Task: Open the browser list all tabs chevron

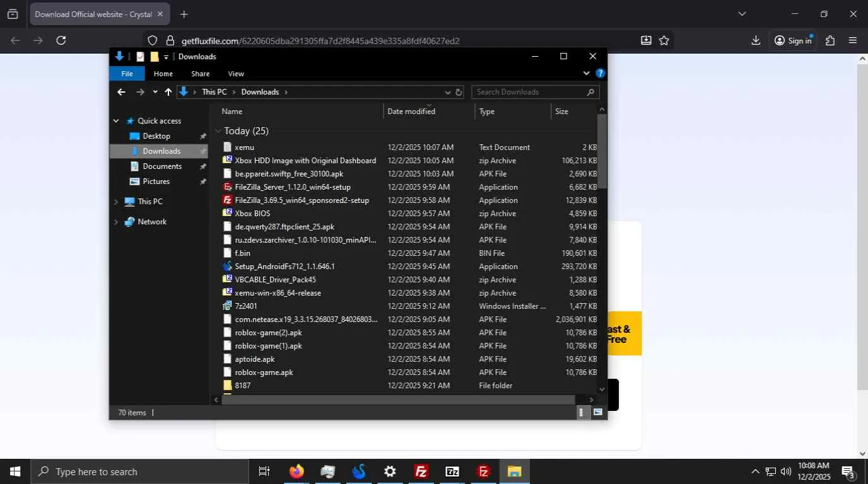Action: tap(742, 14)
